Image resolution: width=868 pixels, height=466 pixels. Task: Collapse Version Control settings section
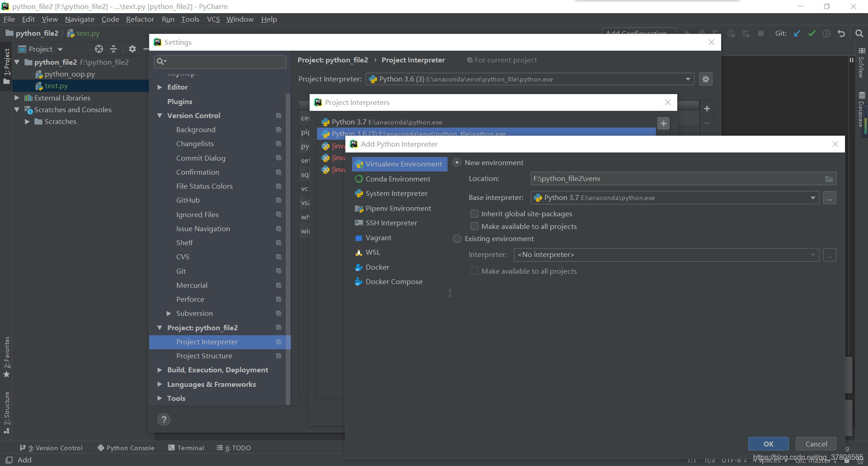pos(160,116)
